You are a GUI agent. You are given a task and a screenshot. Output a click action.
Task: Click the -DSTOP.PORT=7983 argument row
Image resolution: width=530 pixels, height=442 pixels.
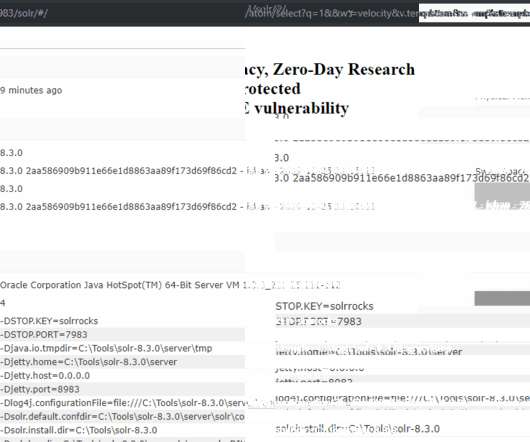tap(122, 335)
